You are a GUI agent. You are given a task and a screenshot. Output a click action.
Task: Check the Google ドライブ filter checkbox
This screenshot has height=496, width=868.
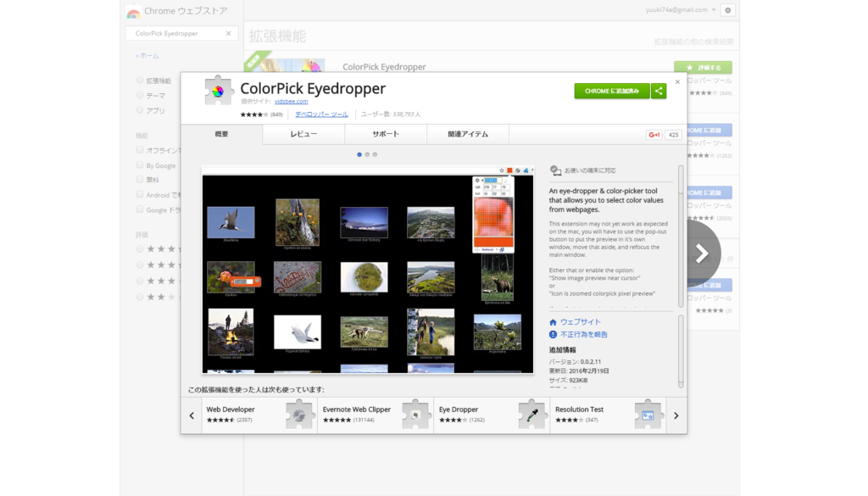tap(140, 209)
